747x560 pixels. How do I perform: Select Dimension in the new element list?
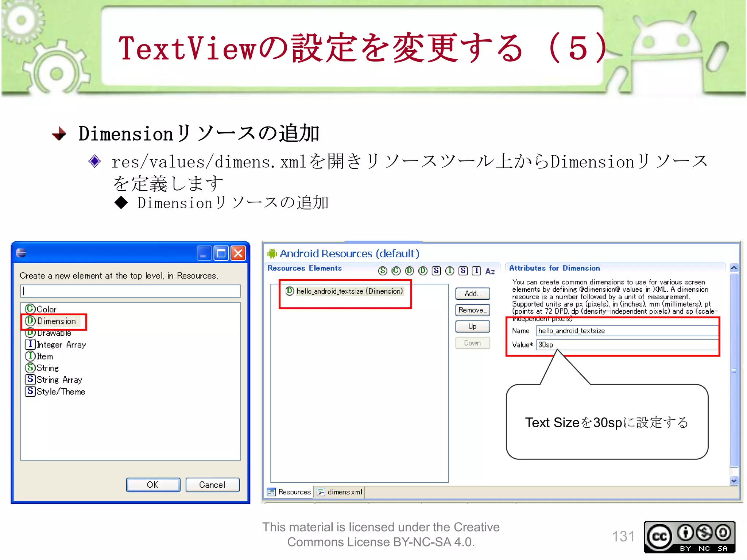pyautogui.click(x=51, y=321)
